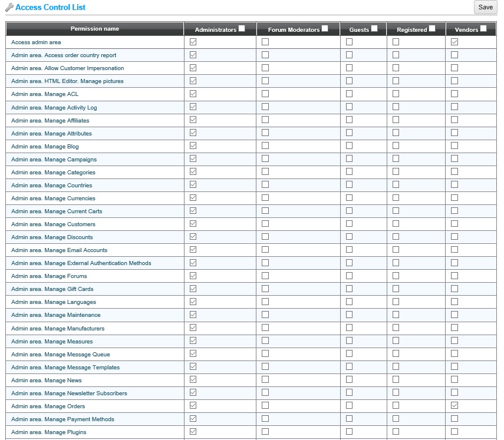Click the 'Admin area. Manage ACL' row label
Viewport: 504px width, 440px height.
[45, 94]
